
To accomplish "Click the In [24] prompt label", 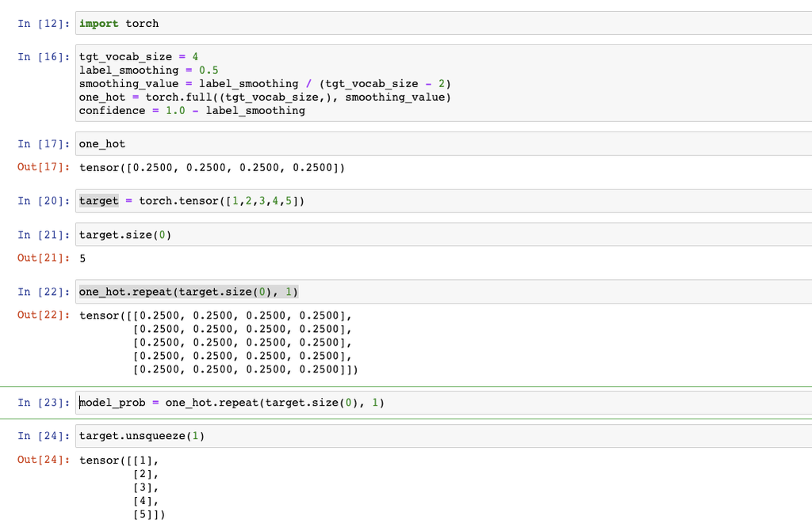I will (44, 436).
